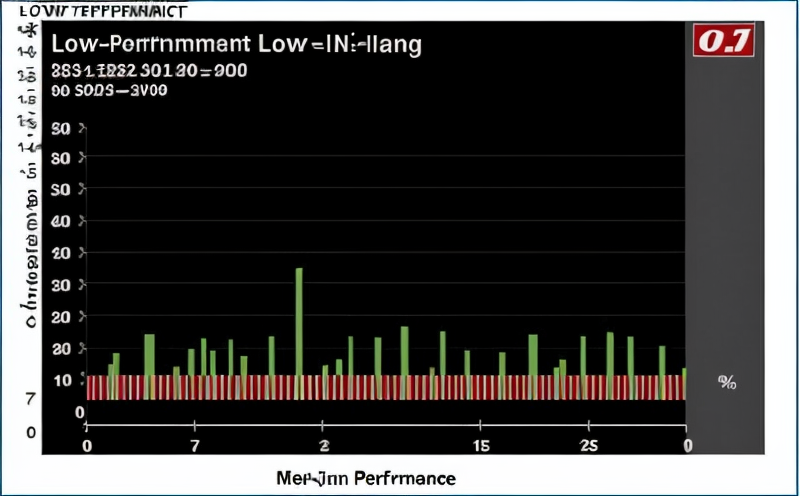Click the 00 SODS—3V00 subtitle line
The width and height of the screenshot is (800, 496).
108,90
